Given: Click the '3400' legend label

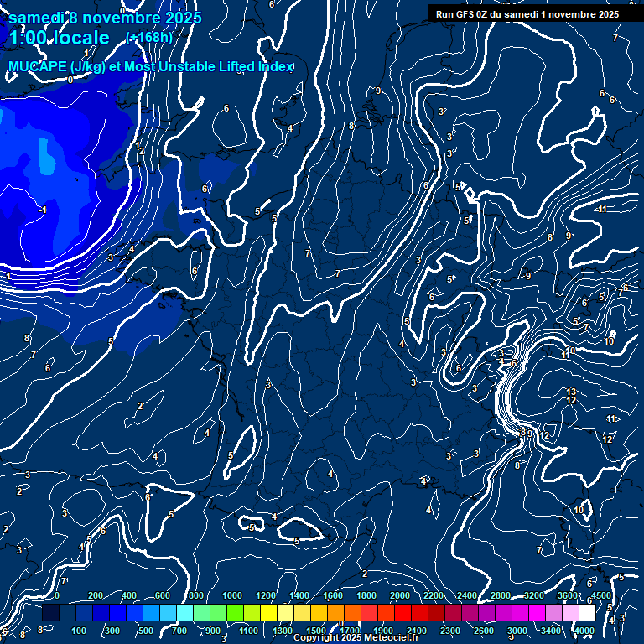Looking at the screenshot, I should [551, 631].
